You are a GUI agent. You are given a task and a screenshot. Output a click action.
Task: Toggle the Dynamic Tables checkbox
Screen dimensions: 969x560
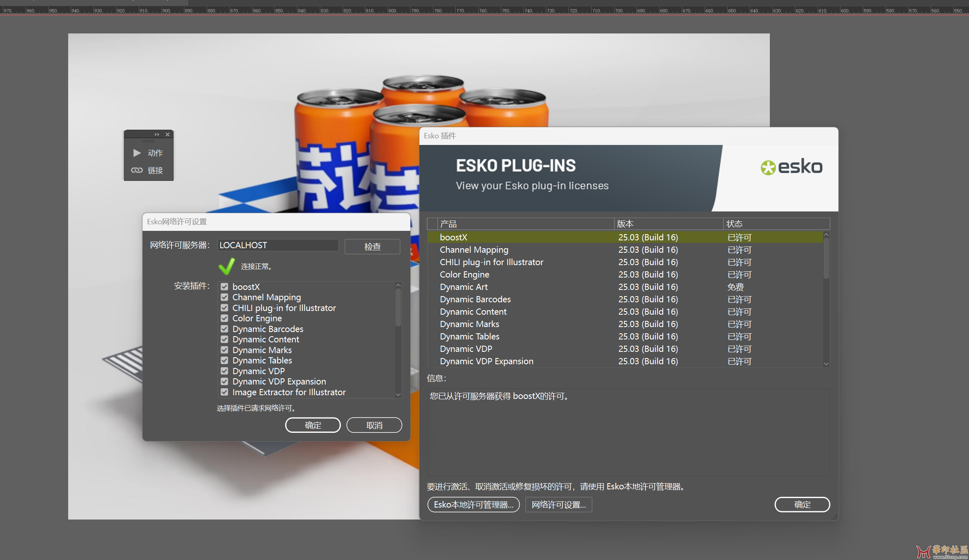tap(224, 361)
